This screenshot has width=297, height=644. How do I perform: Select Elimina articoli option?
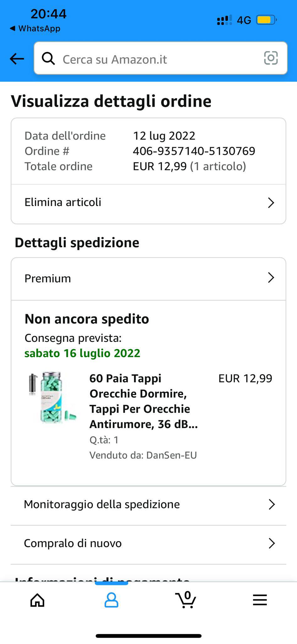63,202
